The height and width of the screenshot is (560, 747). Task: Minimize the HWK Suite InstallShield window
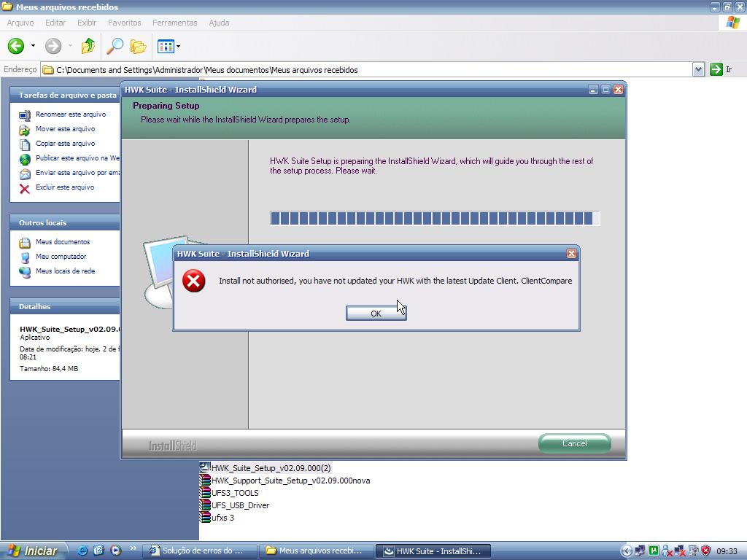[593, 90]
